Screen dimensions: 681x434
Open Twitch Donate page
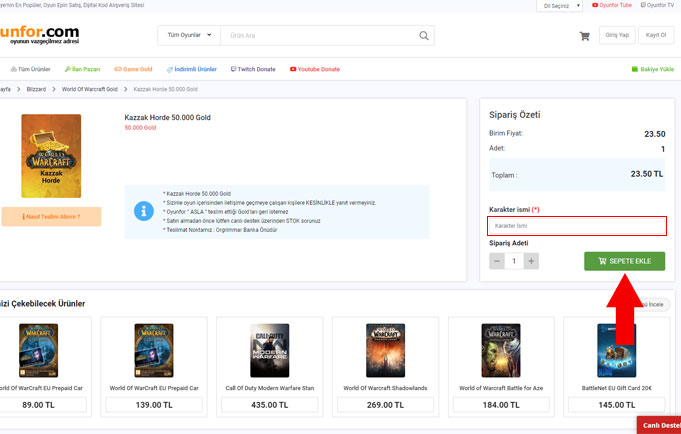click(254, 69)
